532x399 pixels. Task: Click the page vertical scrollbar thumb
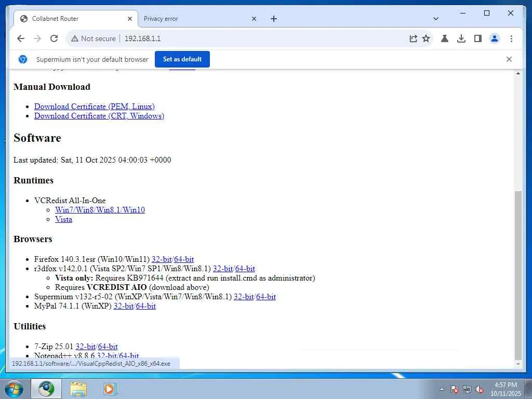tap(518, 275)
